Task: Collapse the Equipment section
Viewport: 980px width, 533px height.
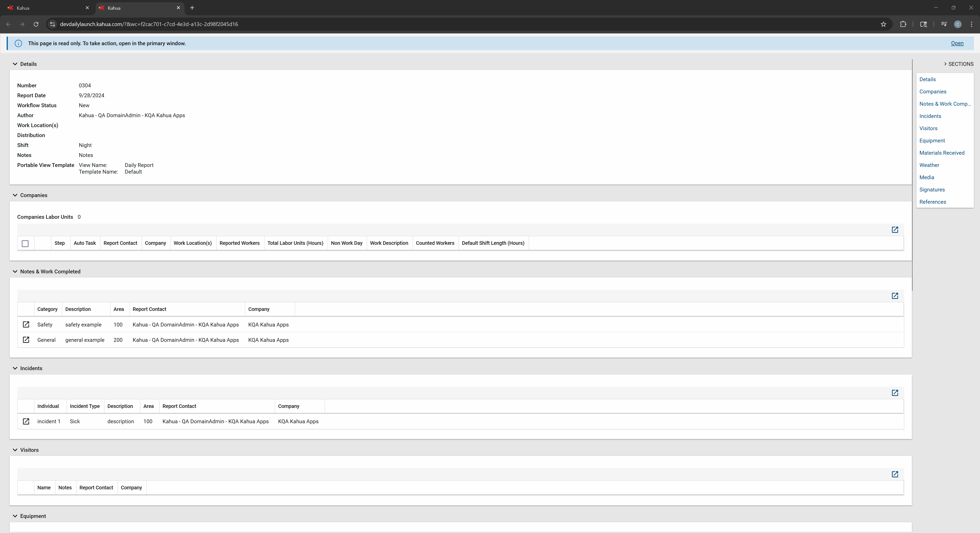Action: click(15, 516)
